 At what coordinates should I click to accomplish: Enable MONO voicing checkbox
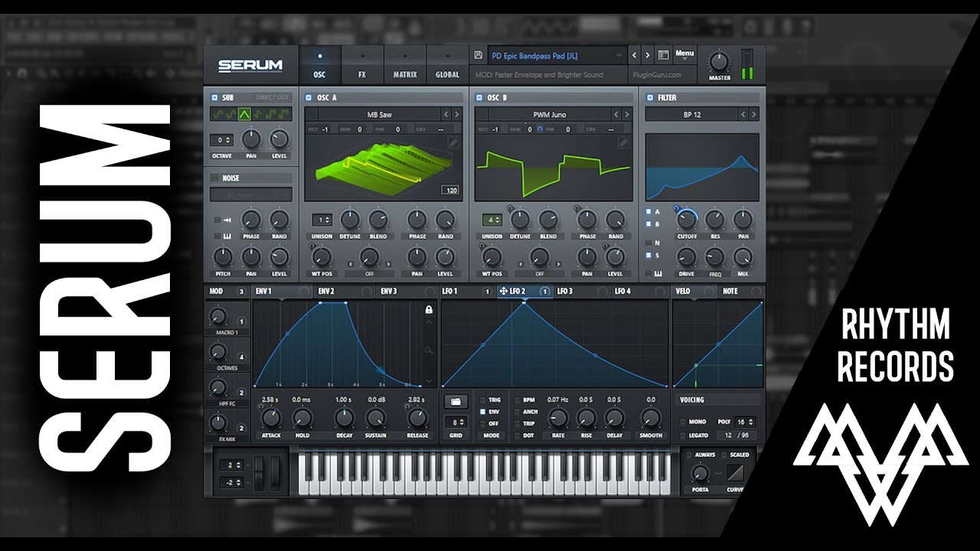point(683,422)
